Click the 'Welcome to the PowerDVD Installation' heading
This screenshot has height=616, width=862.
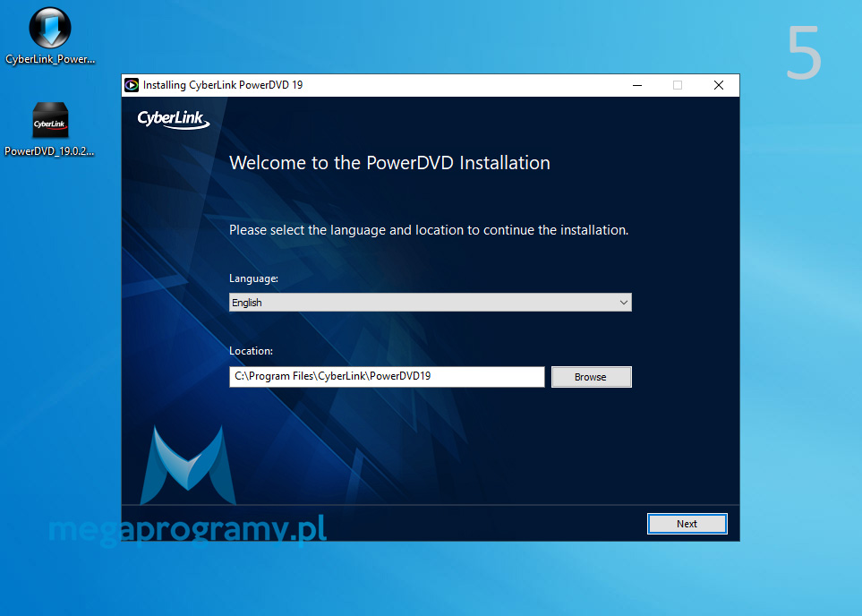[x=389, y=163]
